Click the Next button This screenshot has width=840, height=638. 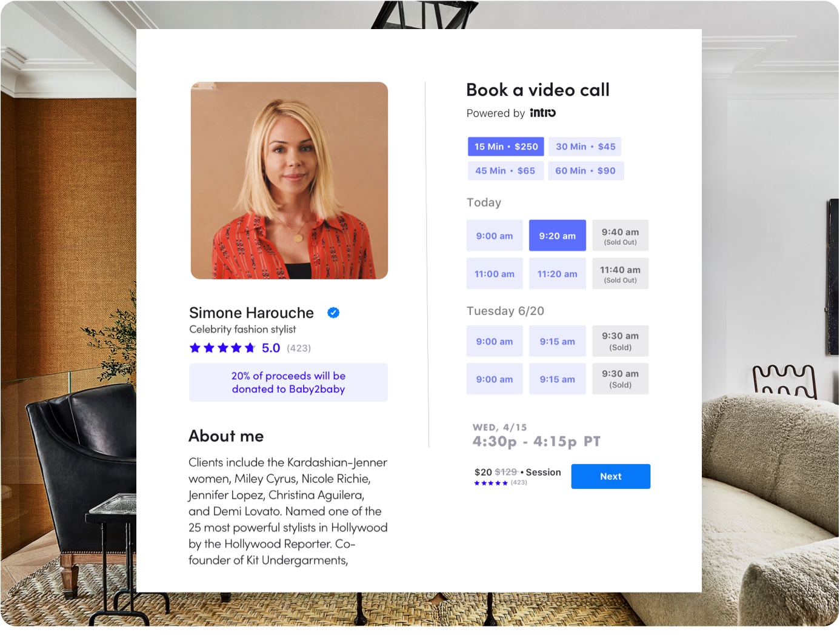pos(611,476)
